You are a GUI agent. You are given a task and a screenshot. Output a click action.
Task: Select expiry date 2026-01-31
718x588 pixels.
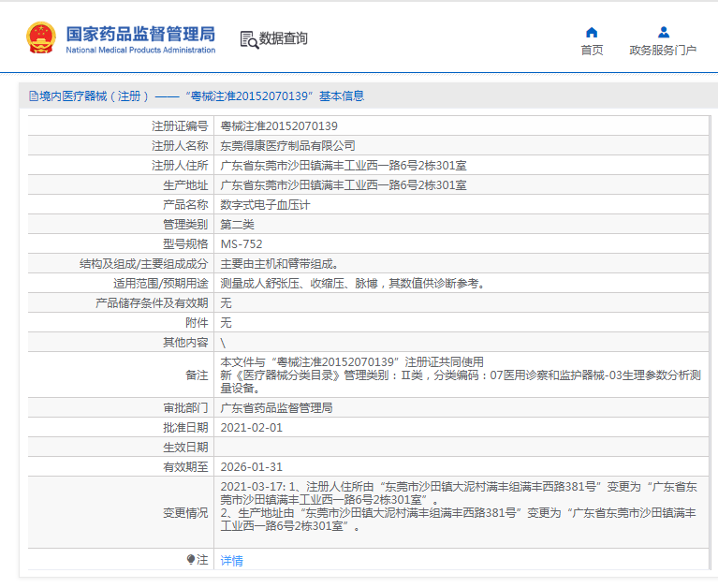252,467
